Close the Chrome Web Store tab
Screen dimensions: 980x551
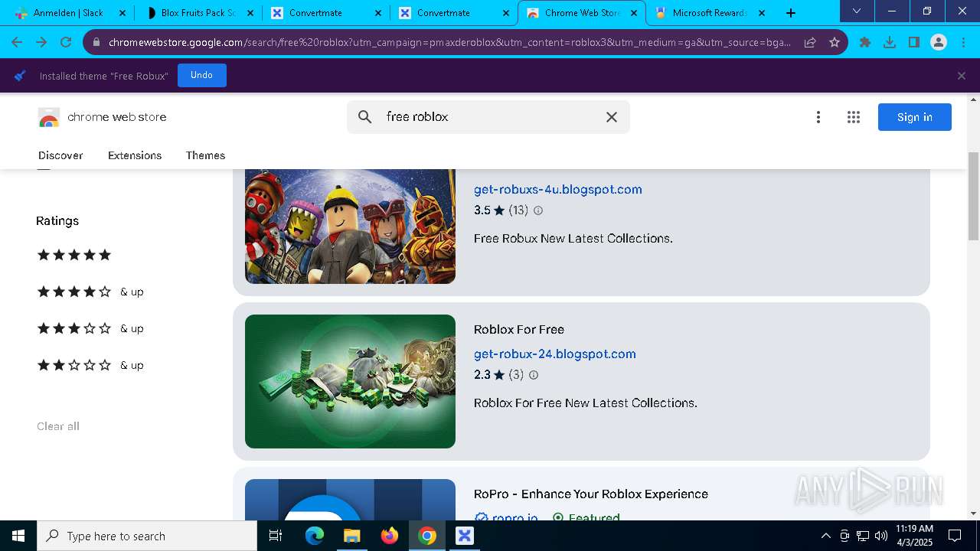(633, 13)
